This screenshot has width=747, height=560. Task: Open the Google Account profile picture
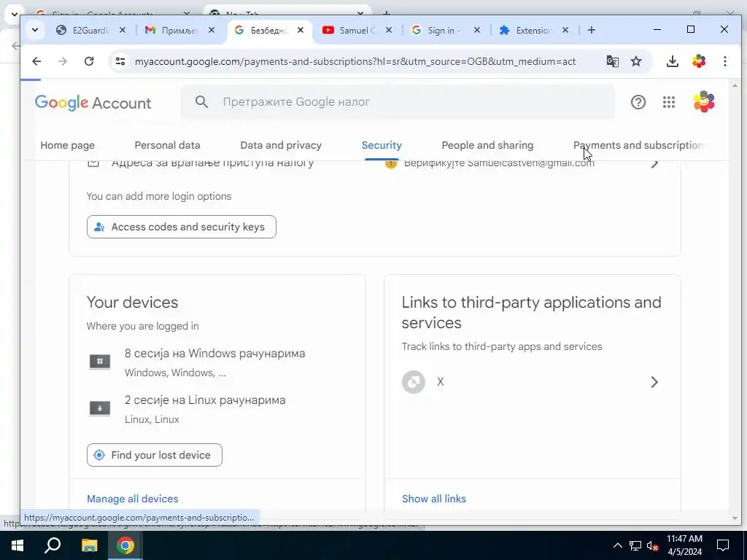704,102
